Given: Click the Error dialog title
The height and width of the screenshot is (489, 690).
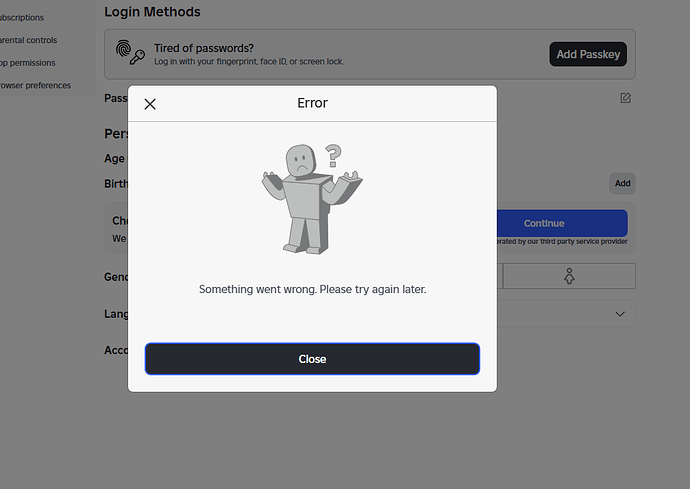Looking at the screenshot, I should pos(312,103).
